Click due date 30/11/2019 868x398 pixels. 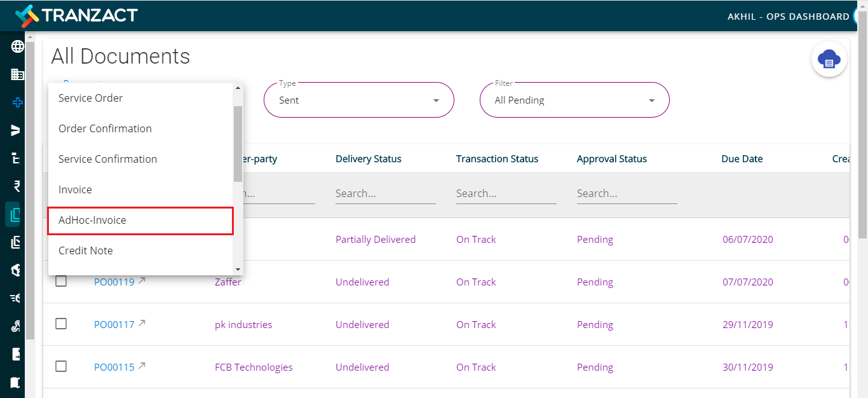pyautogui.click(x=748, y=367)
